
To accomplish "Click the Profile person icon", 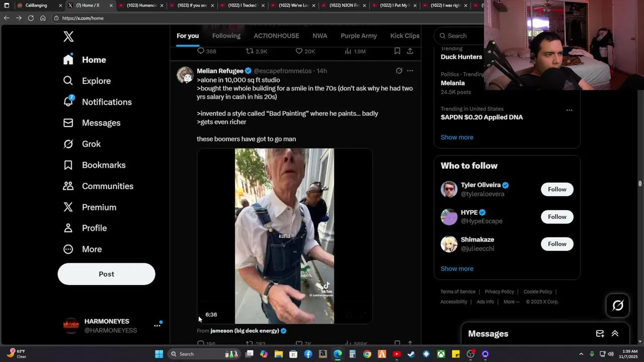I will 68,228.
